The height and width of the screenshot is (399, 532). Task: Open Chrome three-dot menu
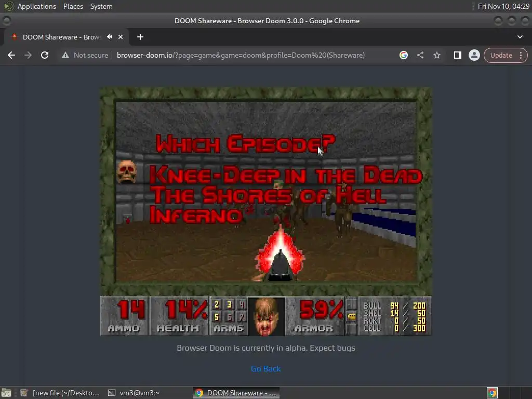[521, 55]
